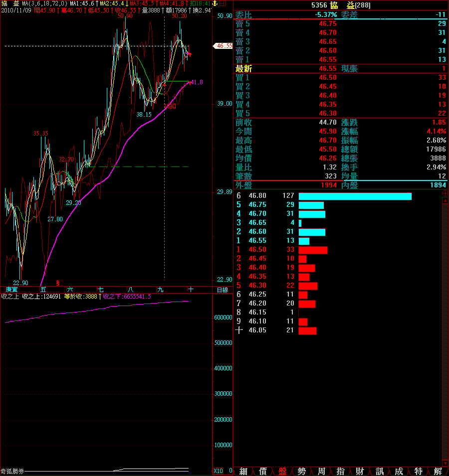Switch to the 解 tab
This screenshot has height=476, width=449.
[x=438, y=471]
